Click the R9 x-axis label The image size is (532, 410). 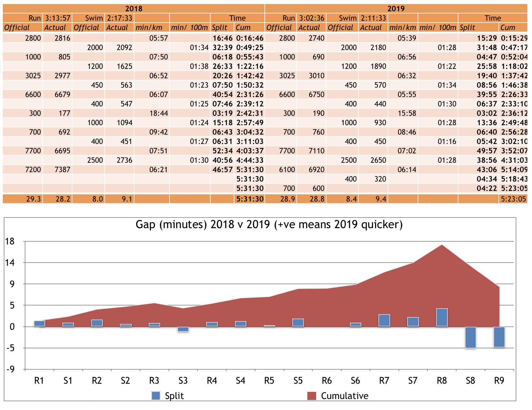499,381
